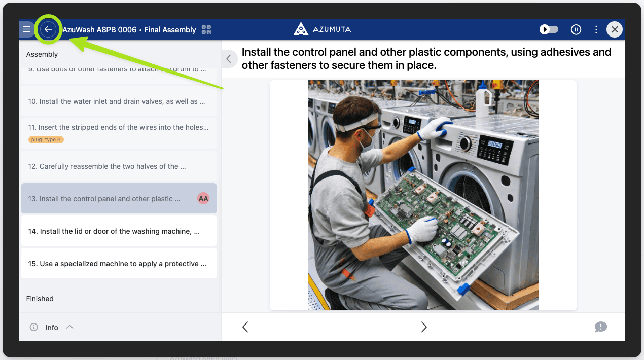This screenshot has width=644, height=360.
Task: Open the washing machine assembly image
Action: pos(423,195)
